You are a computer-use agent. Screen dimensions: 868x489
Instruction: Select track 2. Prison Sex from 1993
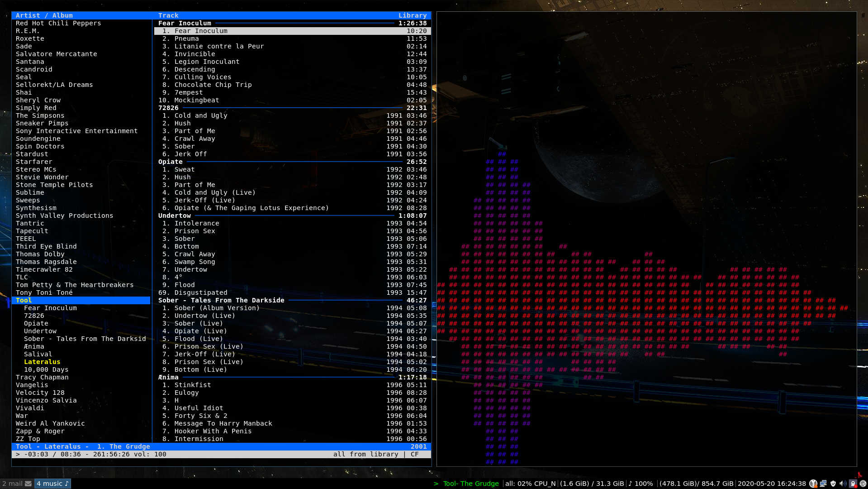click(x=292, y=231)
